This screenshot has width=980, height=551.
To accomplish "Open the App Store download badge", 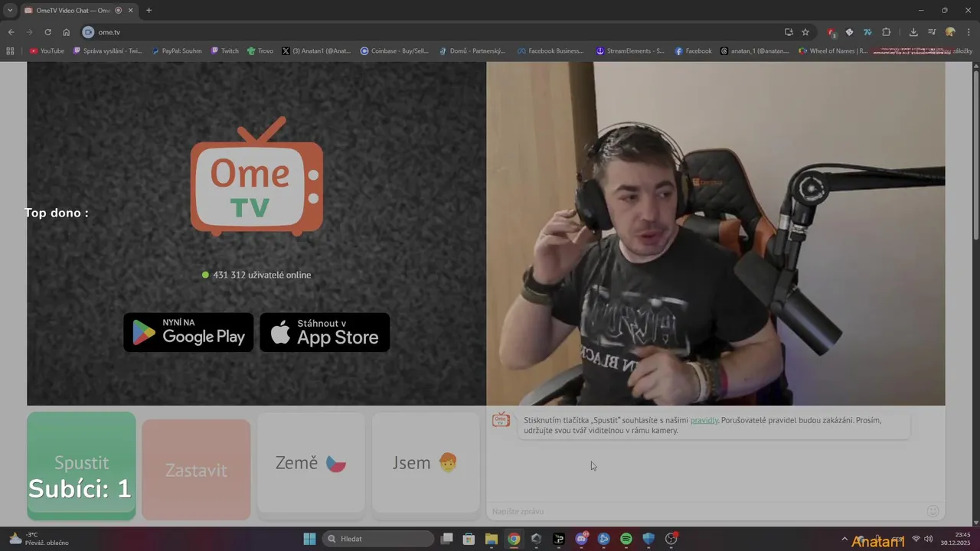I will 325,332.
